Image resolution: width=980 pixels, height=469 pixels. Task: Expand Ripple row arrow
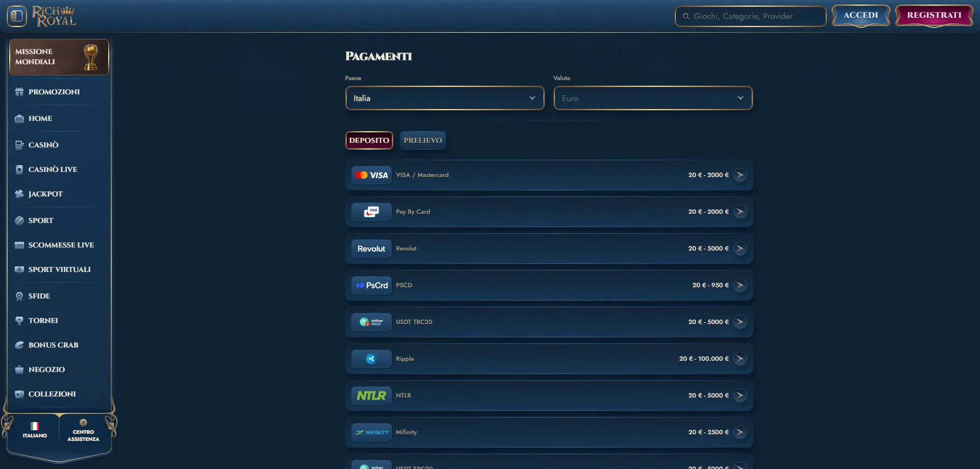coord(740,359)
